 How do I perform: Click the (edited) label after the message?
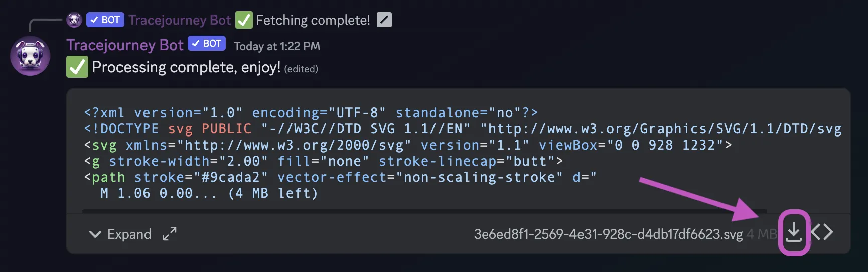tap(301, 69)
